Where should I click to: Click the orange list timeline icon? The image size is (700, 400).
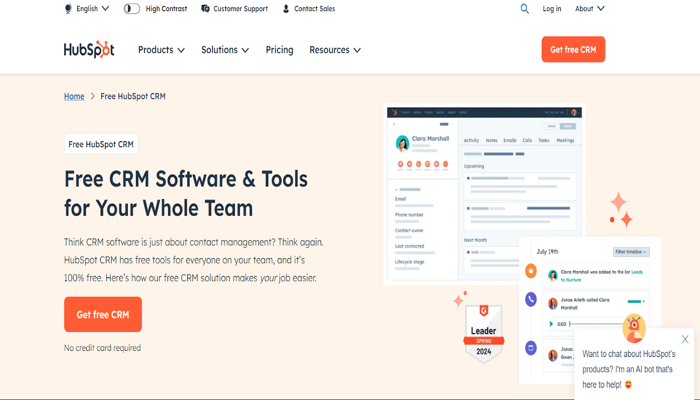pos(531,271)
